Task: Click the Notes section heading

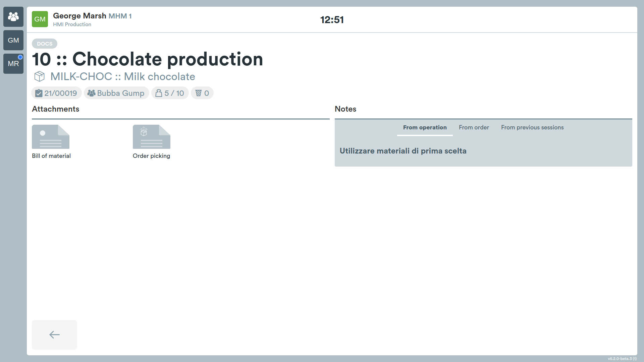Action: point(345,109)
